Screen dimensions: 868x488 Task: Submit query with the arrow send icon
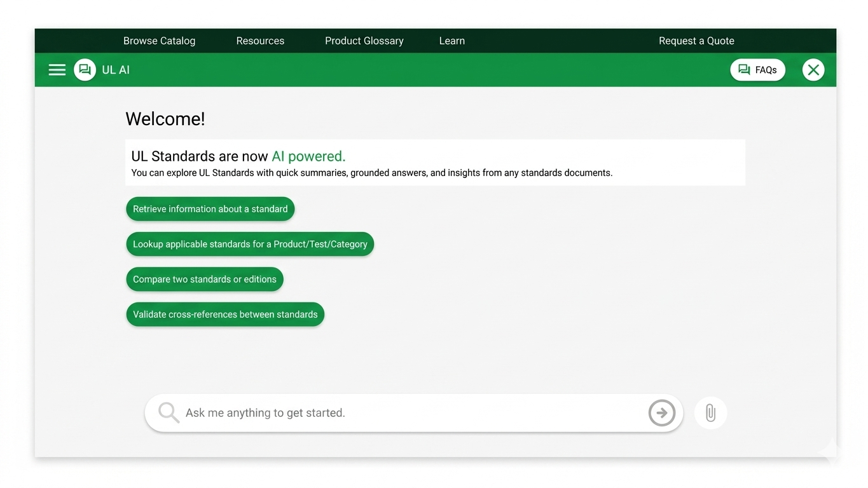(x=662, y=413)
